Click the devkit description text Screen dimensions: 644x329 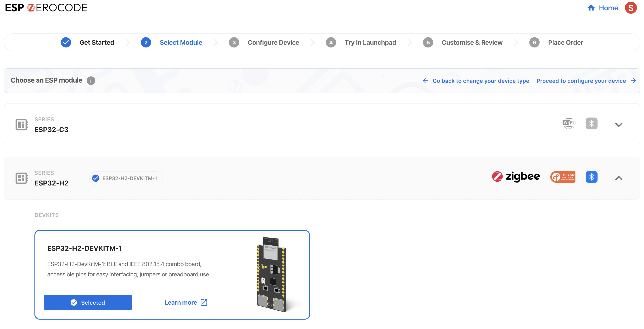pyautogui.click(x=129, y=269)
